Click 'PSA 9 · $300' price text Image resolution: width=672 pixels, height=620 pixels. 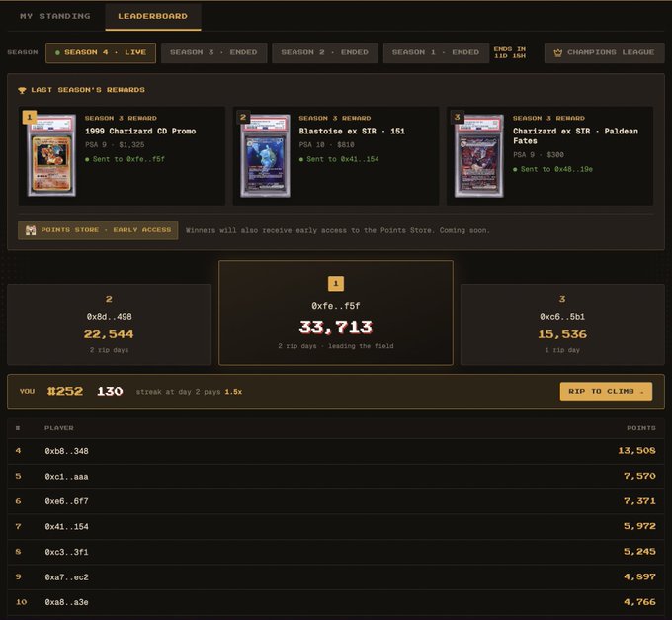[x=539, y=155]
